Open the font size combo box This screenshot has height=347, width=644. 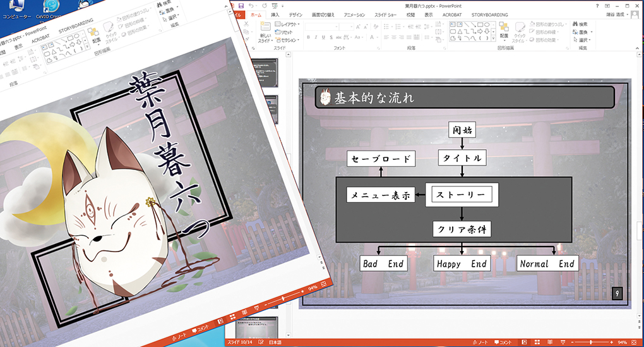point(347,27)
